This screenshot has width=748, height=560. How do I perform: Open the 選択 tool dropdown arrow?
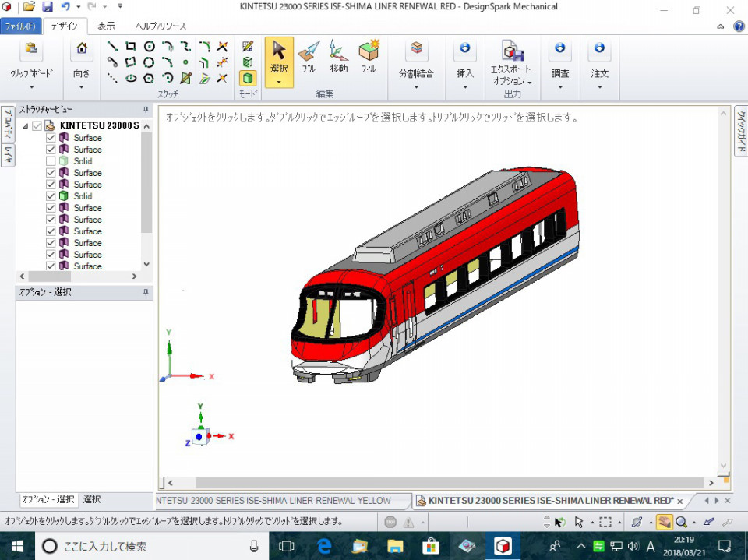click(x=279, y=82)
